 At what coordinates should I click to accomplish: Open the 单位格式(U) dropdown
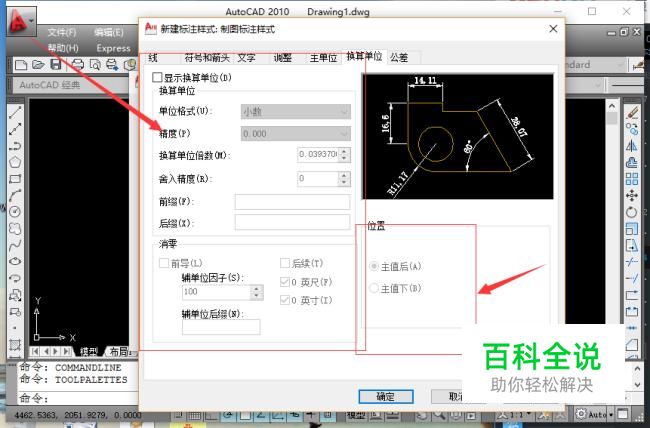point(296,112)
